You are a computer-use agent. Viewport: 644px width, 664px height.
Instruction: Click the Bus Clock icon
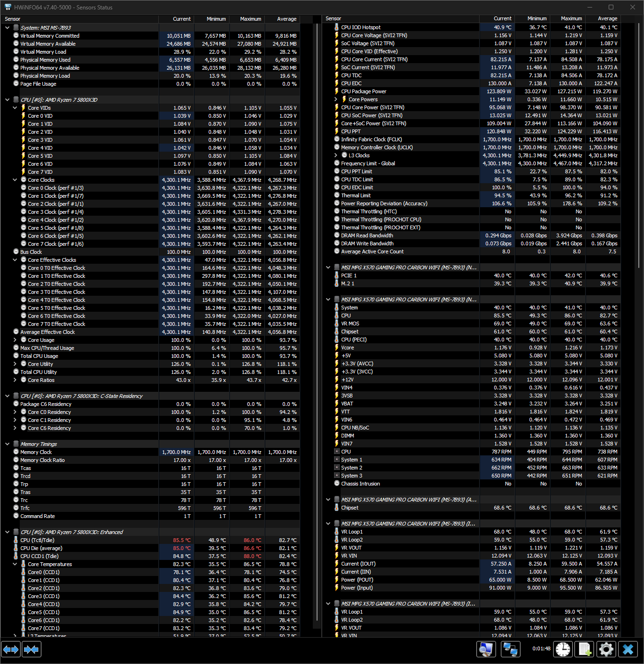(x=16, y=252)
